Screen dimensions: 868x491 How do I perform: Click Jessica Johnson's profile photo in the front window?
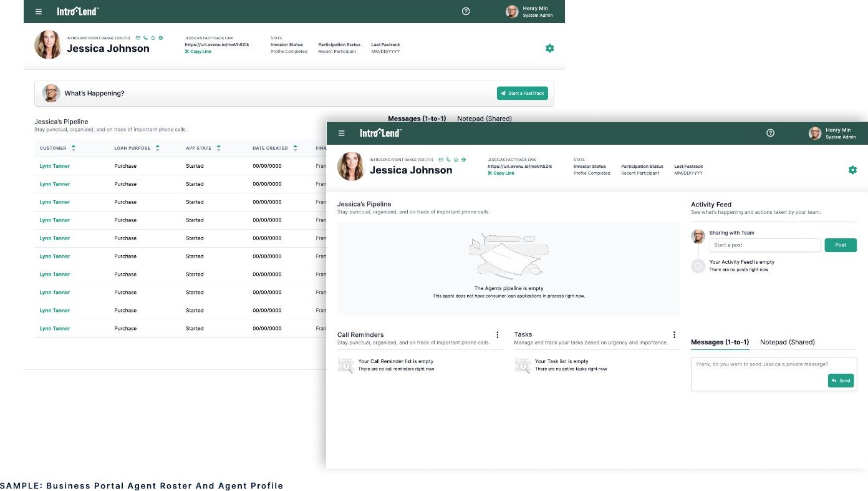351,167
